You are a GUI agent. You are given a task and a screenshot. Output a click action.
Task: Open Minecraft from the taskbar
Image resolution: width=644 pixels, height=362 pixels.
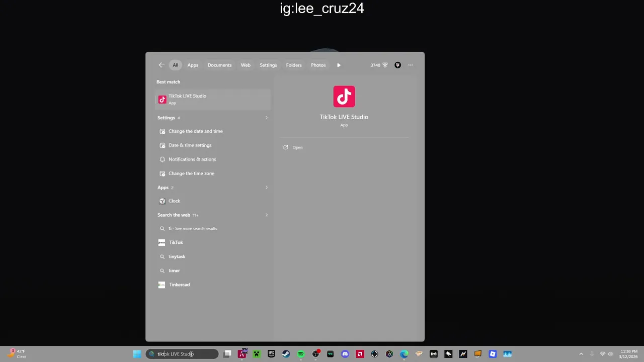[257, 354]
